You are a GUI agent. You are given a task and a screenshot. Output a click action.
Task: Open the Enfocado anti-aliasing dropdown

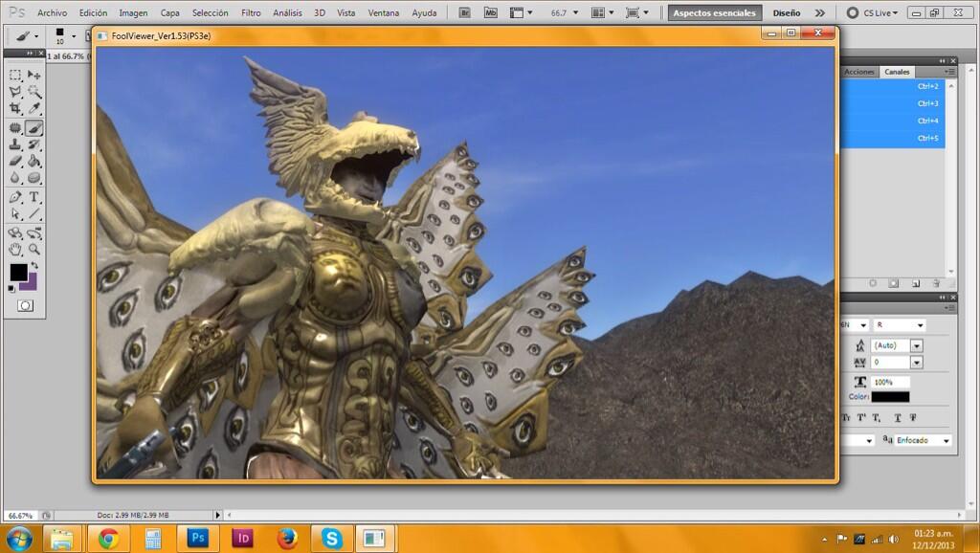tap(924, 440)
